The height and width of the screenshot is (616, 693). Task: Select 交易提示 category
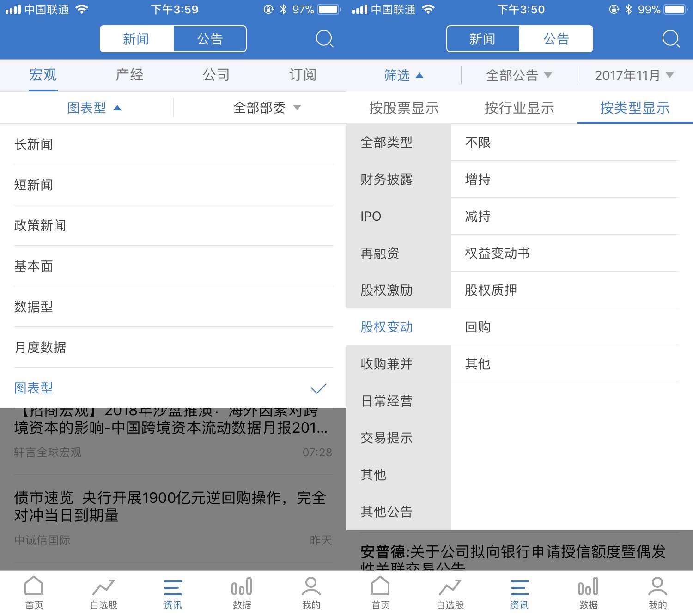pyautogui.click(x=398, y=438)
